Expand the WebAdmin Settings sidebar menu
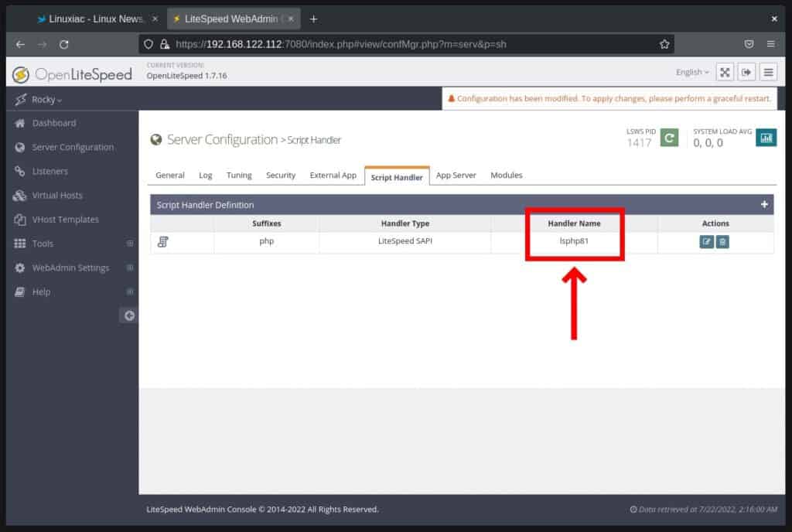The height and width of the screenshot is (532, 792). [x=130, y=268]
